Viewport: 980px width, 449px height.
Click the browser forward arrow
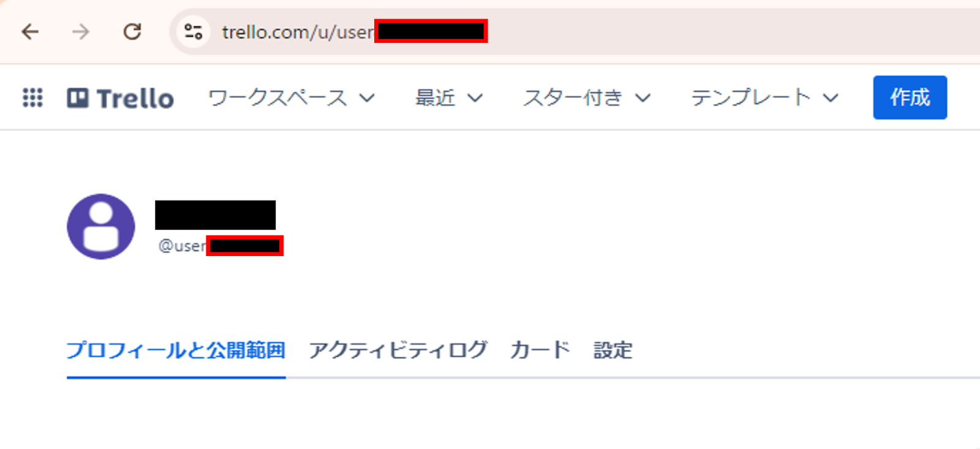point(80,32)
